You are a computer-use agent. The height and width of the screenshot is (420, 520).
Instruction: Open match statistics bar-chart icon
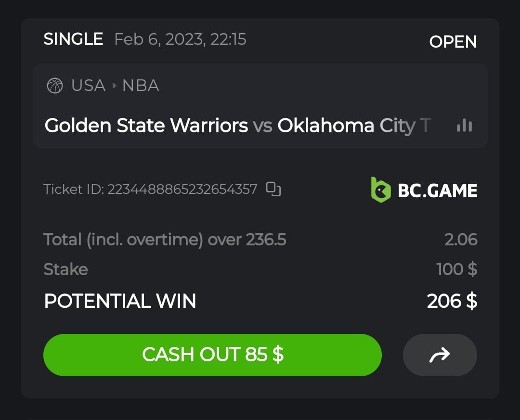click(x=464, y=126)
